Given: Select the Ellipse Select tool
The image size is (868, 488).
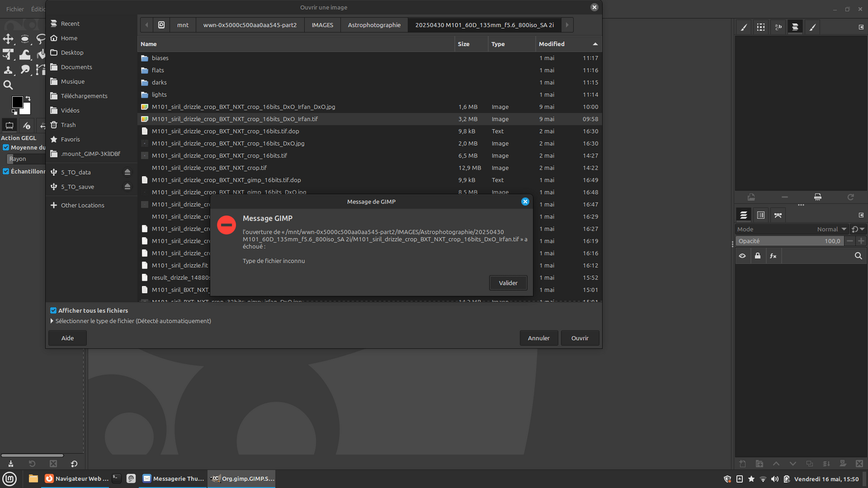Looking at the screenshot, I should tap(25, 39).
